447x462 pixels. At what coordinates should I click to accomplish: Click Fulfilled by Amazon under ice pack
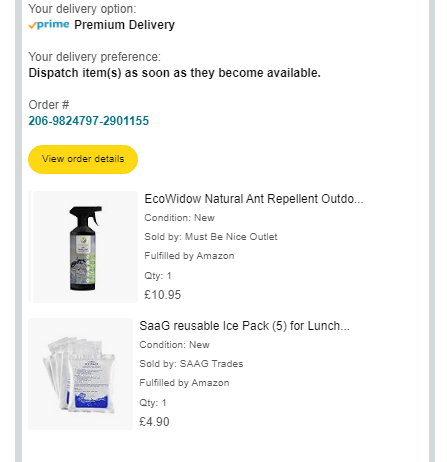(184, 383)
